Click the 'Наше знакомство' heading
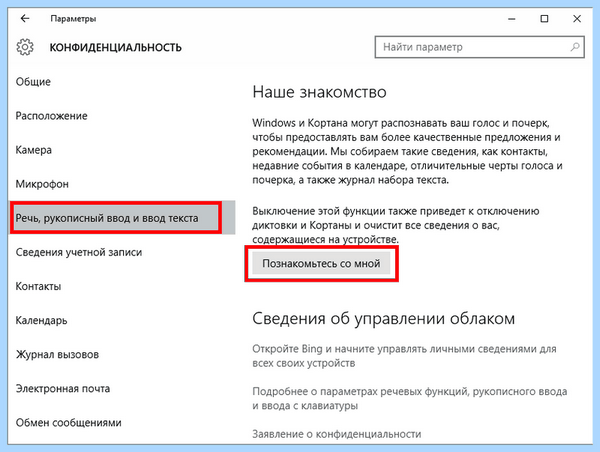Viewport: 600px width, 452px height. coord(320,92)
